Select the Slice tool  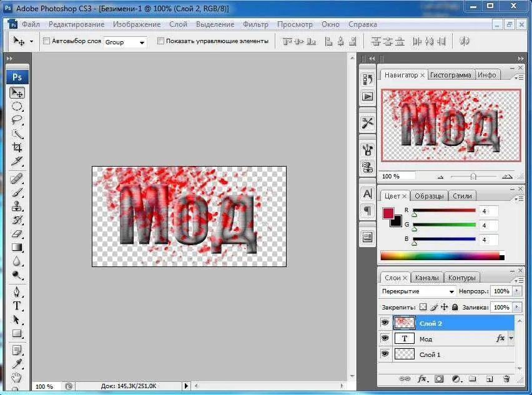[x=17, y=161]
